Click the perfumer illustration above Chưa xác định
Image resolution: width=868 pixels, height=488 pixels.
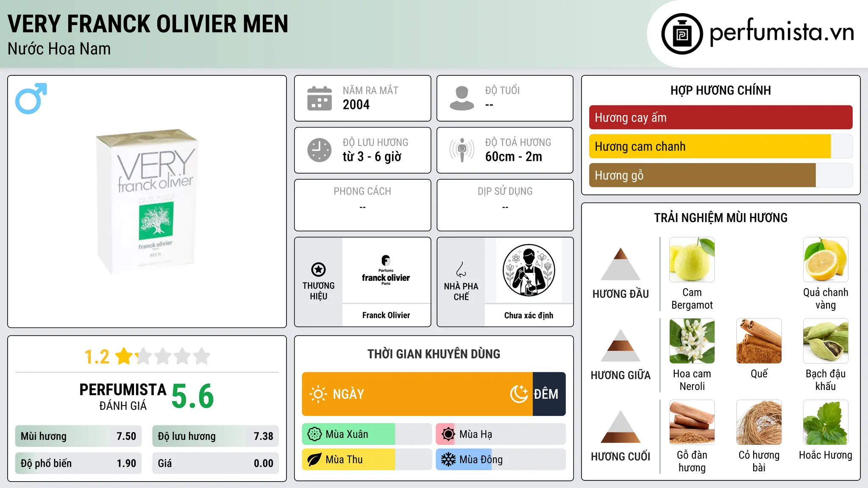click(x=529, y=270)
